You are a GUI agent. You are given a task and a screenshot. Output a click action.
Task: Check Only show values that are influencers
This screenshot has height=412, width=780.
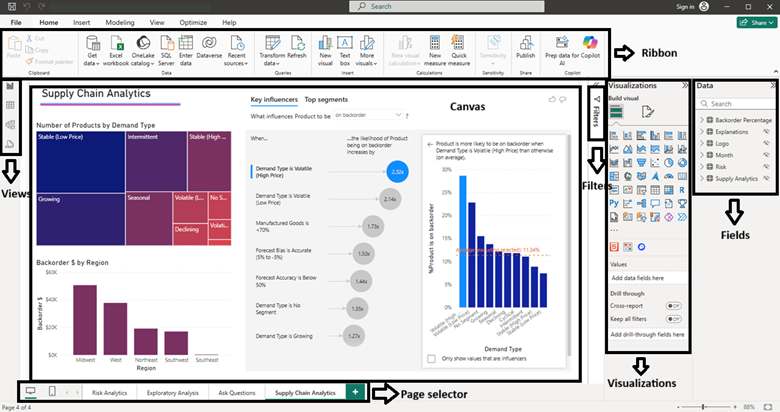(432, 357)
